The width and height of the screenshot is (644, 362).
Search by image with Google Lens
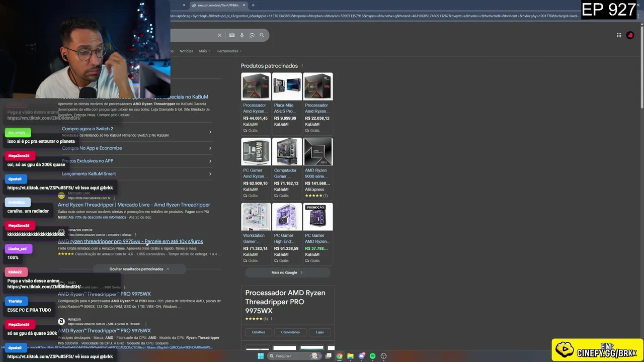tap(252, 35)
